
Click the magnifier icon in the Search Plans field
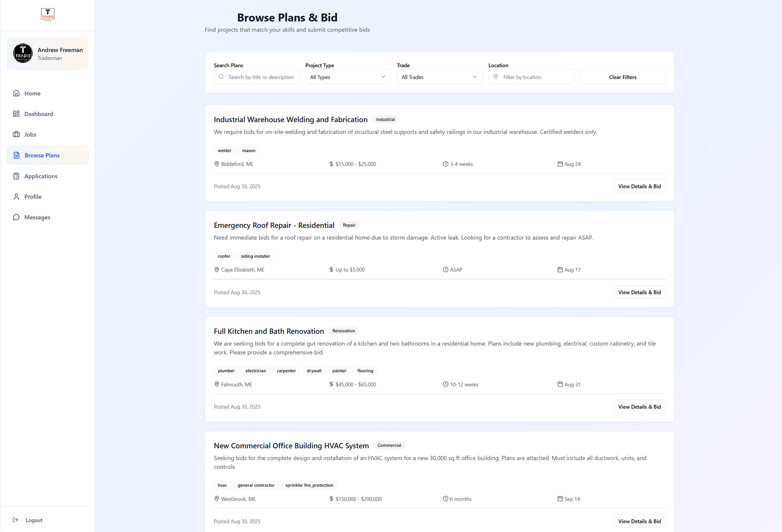point(221,77)
